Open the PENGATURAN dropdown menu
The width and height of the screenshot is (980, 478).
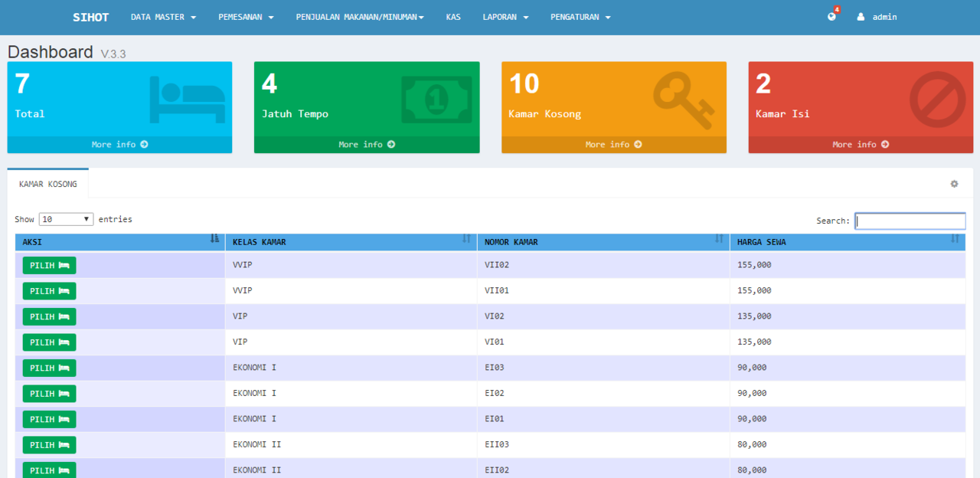pos(580,16)
